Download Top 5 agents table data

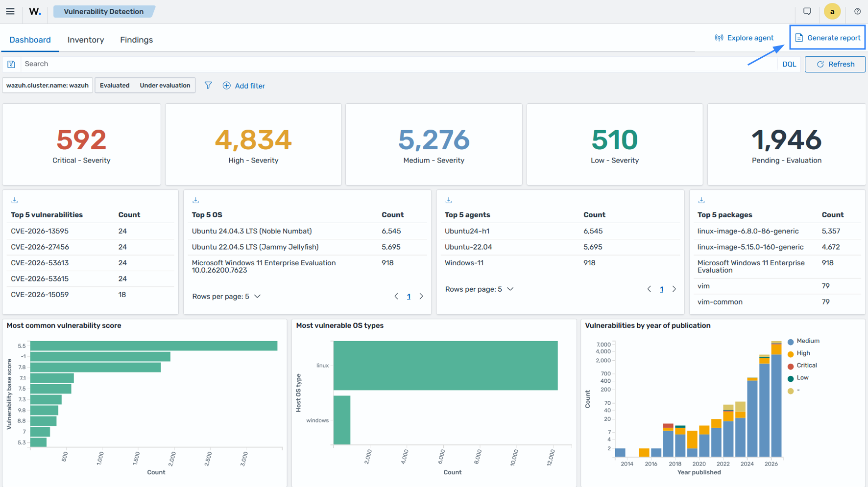(x=448, y=200)
